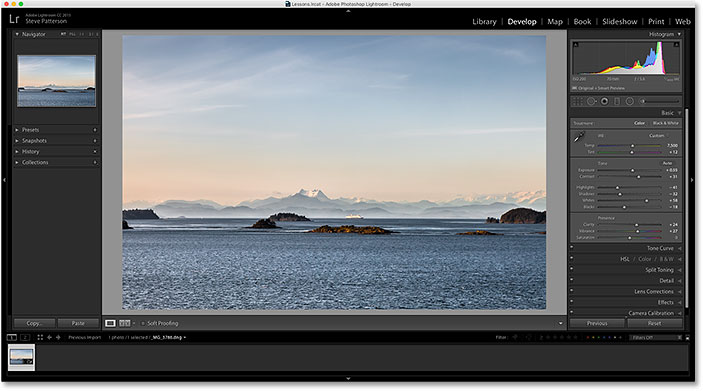The image size is (703, 391).
Task: Collapse the Navigator panel
Action: coord(17,34)
